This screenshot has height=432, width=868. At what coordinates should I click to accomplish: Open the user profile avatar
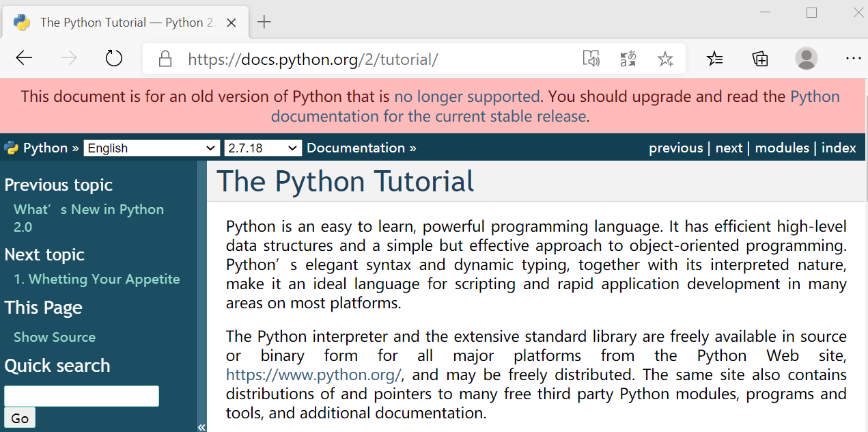coord(807,59)
